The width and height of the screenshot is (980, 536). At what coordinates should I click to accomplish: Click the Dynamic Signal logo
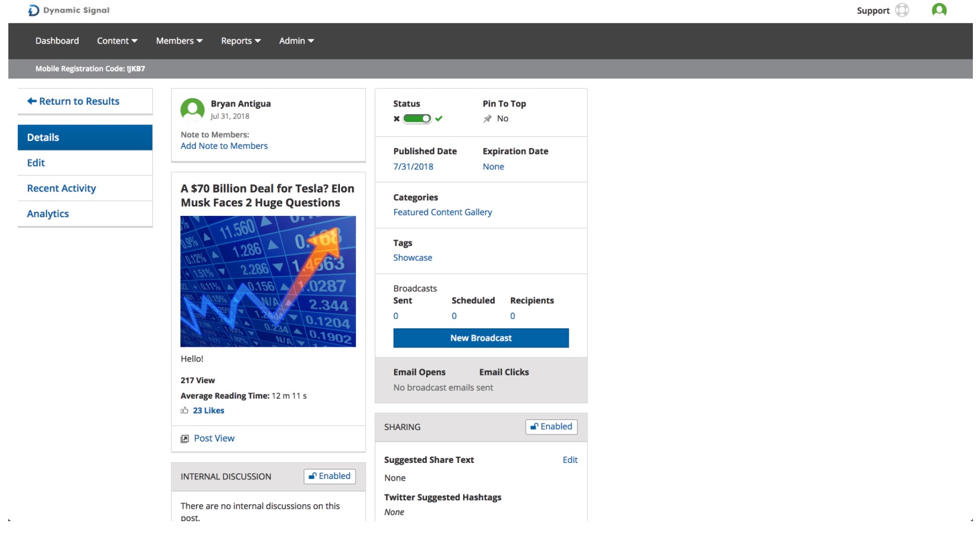click(x=68, y=10)
